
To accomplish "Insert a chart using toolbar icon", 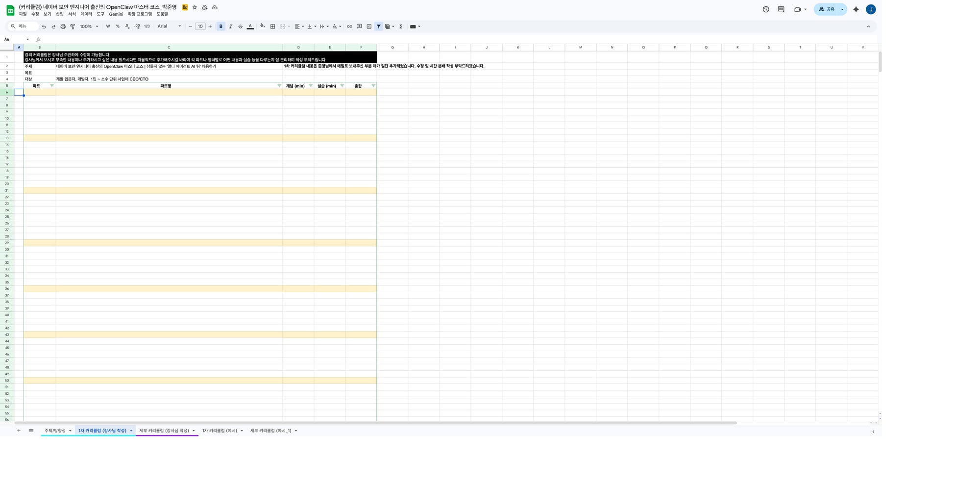I will point(369,26).
